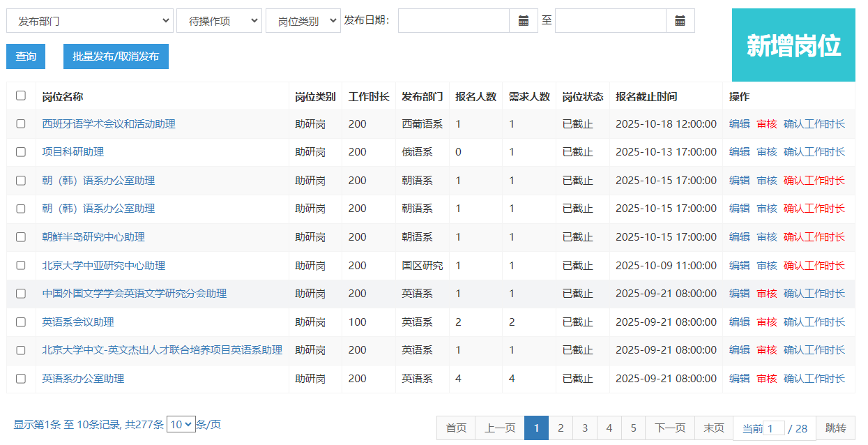This screenshot has width=868, height=445.
Task: Tick the 朝鲜半岛研究中心助理 row checkbox
Action: (21, 237)
